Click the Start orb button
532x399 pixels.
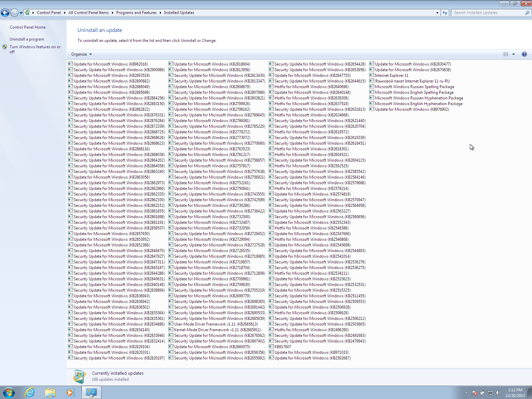point(9,392)
